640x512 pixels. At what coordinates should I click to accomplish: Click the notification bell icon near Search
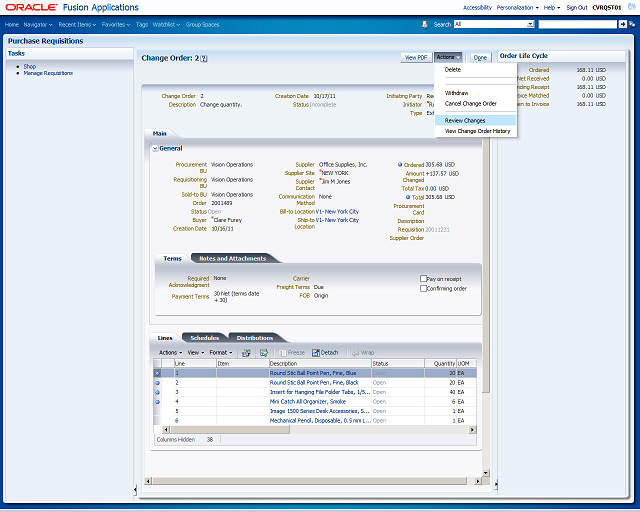[x=424, y=24]
